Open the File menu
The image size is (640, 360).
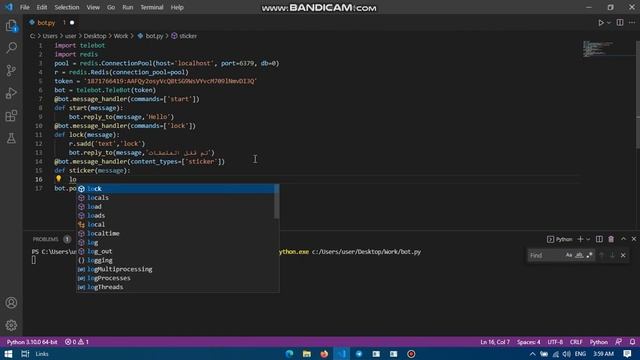pyautogui.click(x=24, y=7)
